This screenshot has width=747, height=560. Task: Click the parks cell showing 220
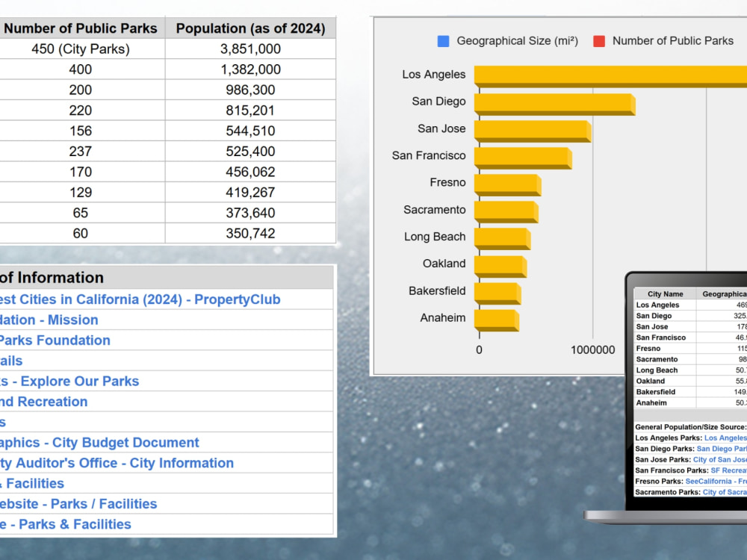click(x=81, y=111)
